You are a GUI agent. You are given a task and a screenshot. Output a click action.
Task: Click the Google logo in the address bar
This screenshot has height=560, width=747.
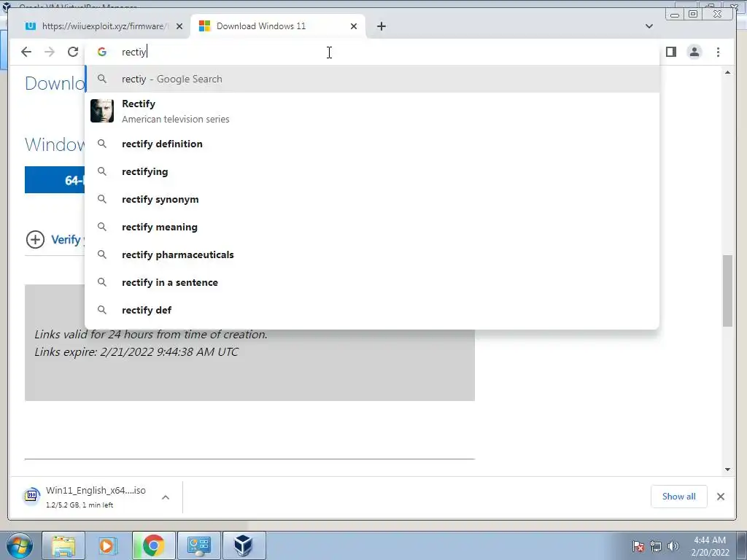click(102, 52)
